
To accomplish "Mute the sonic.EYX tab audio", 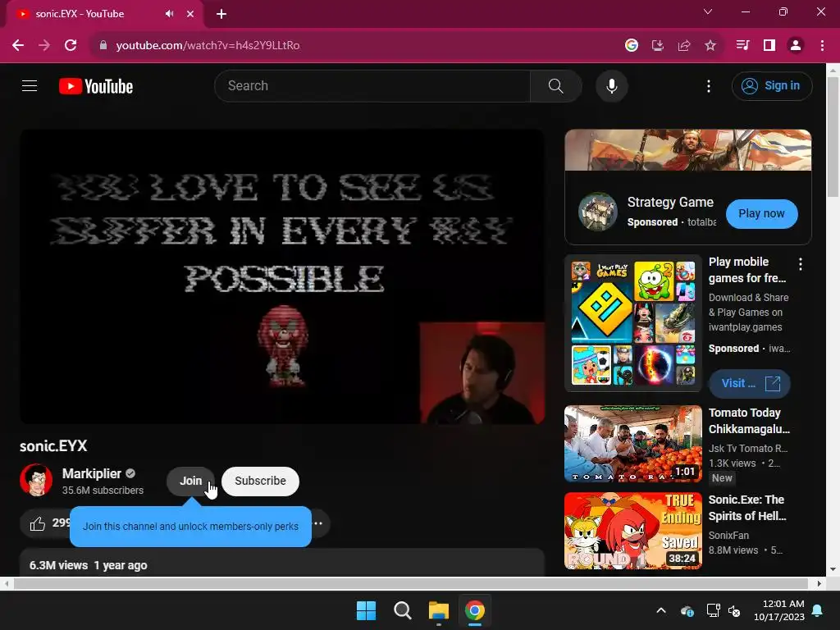I will [x=169, y=14].
